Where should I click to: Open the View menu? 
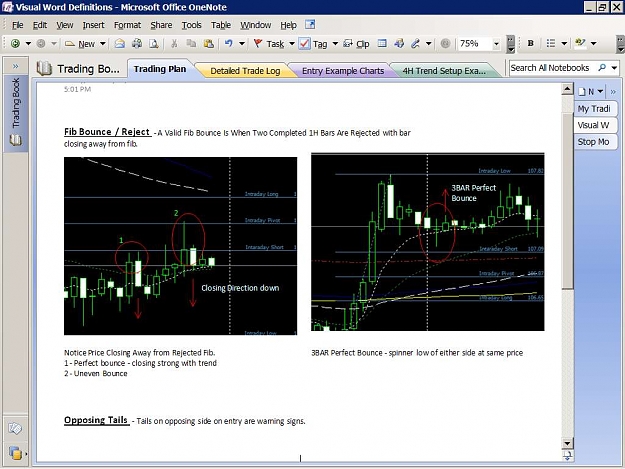click(x=65, y=25)
